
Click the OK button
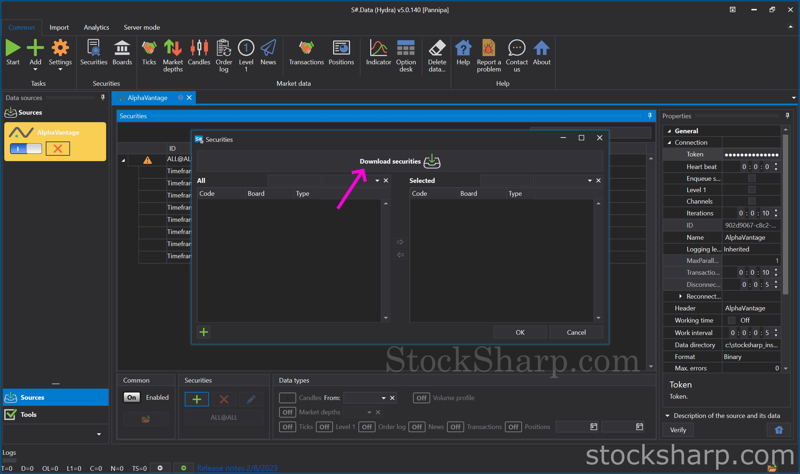(519, 332)
